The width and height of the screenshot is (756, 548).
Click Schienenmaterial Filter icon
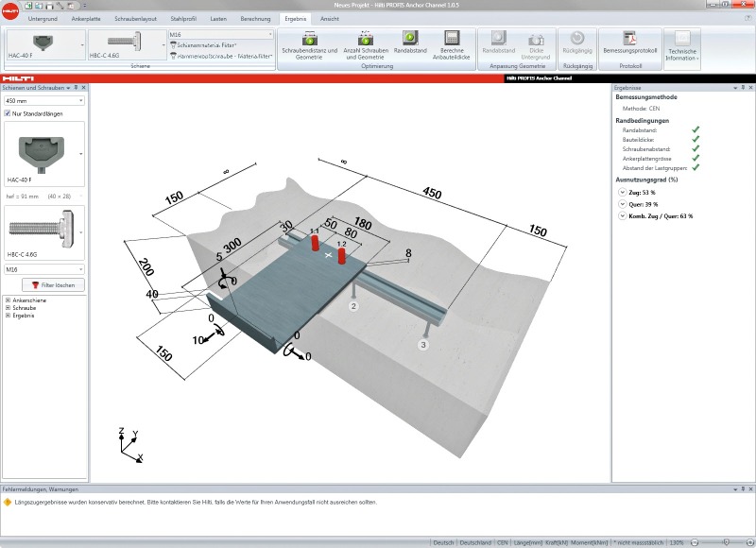174,44
